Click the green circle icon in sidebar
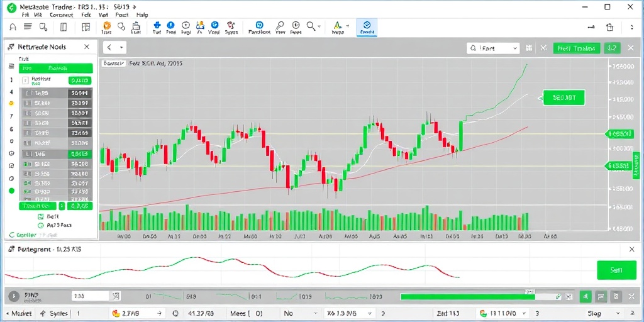The height and width of the screenshot is (322, 644). point(11,191)
